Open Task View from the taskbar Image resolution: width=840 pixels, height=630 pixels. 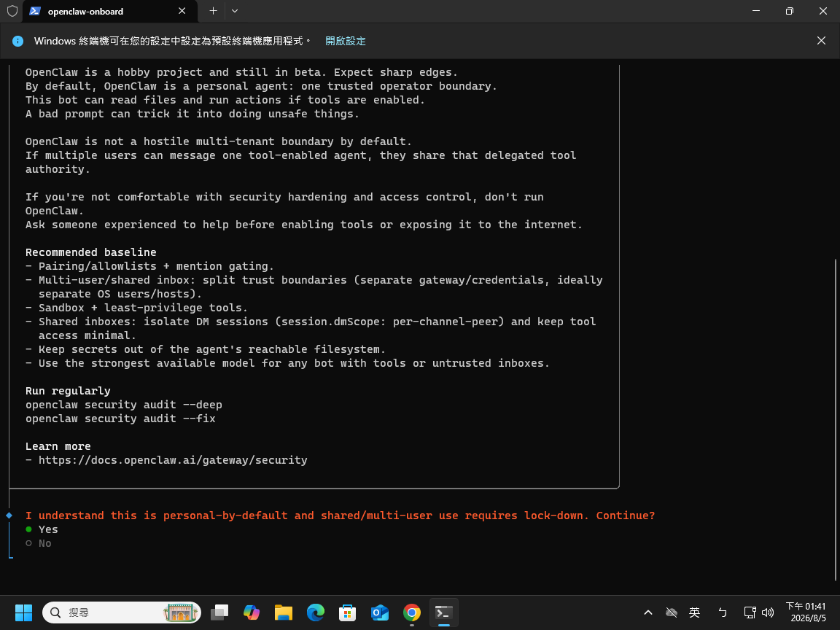[x=219, y=612]
